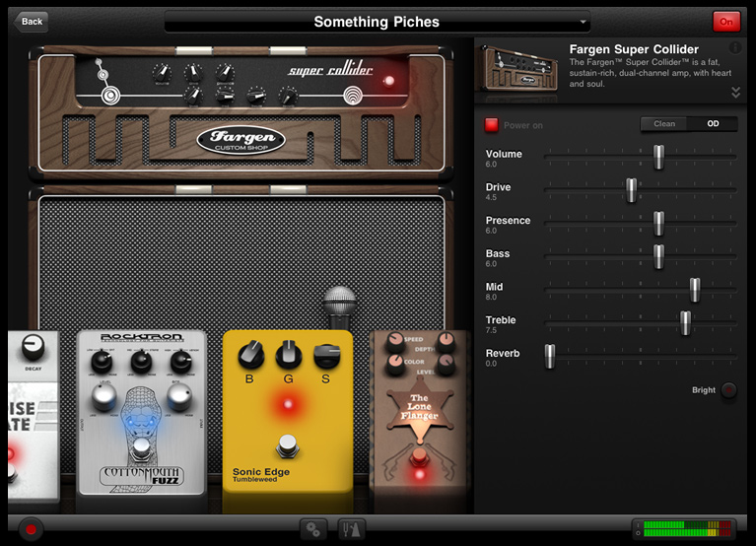Click the Reverb slider handle
756x546 pixels.
tap(550, 357)
